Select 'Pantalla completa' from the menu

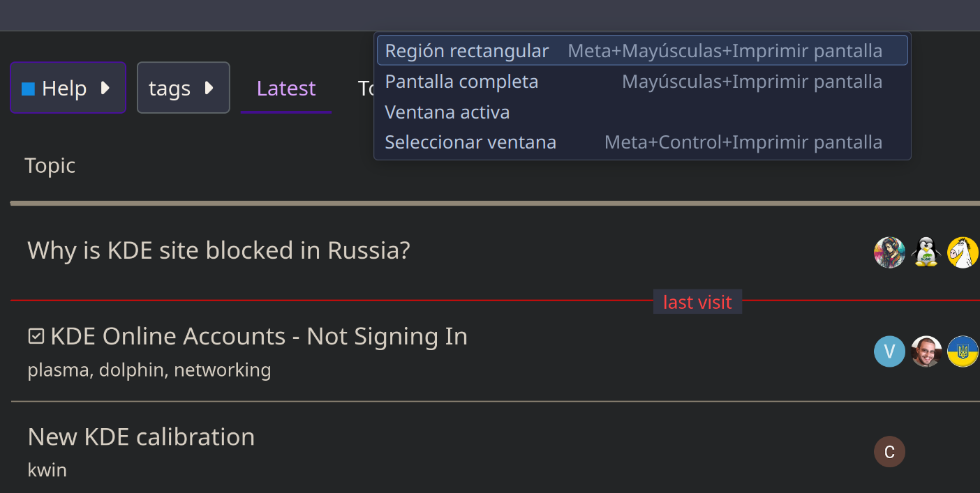tap(461, 82)
